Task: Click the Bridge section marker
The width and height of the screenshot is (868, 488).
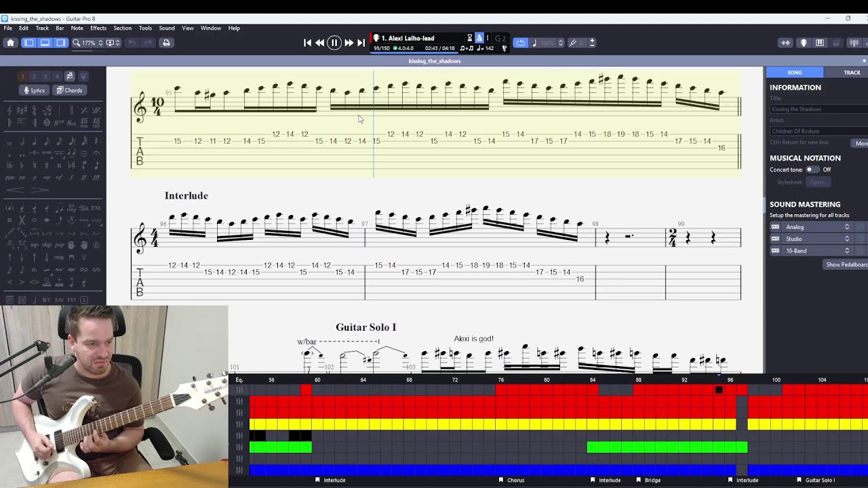Action: click(x=648, y=480)
